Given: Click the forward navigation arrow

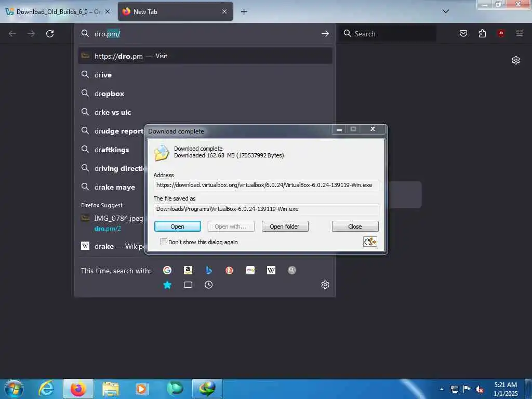Looking at the screenshot, I should [x=31, y=34].
